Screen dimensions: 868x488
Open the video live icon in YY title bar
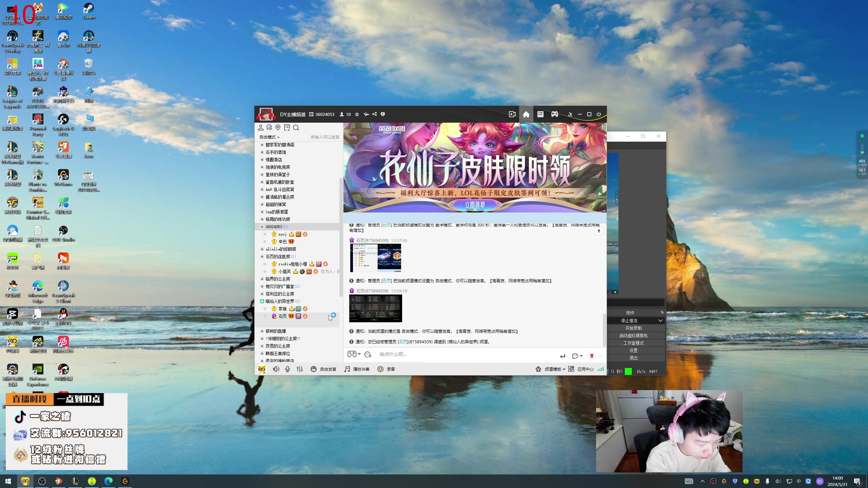point(512,114)
